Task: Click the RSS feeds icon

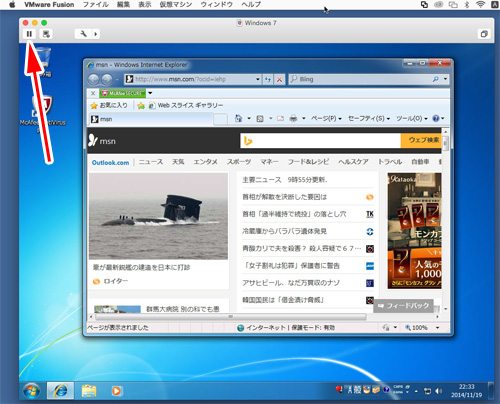Action: 260,118
